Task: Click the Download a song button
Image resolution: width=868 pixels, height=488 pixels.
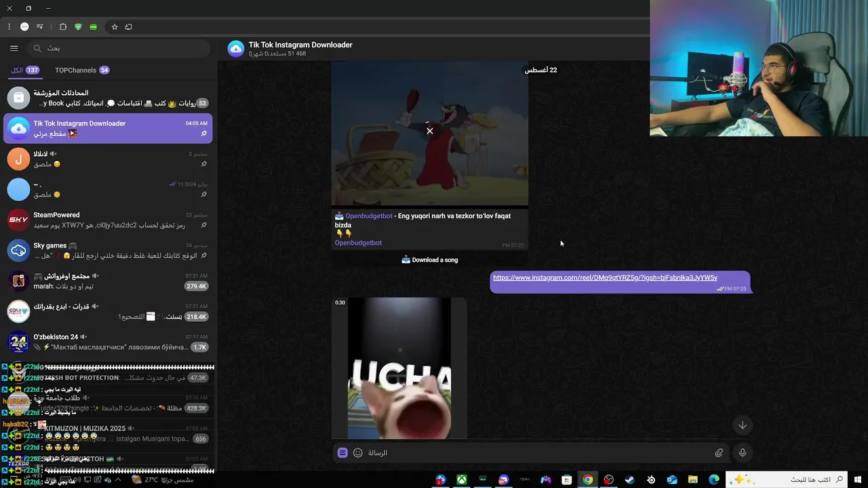Action: 430,260
